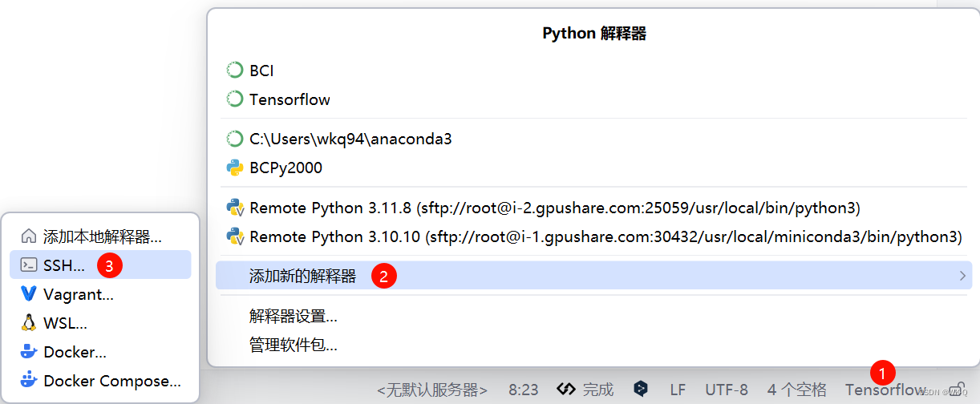Image resolution: width=980 pixels, height=404 pixels.
Task: Expand submenu arrow beside 添加新的解释器
Action: tap(962, 276)
